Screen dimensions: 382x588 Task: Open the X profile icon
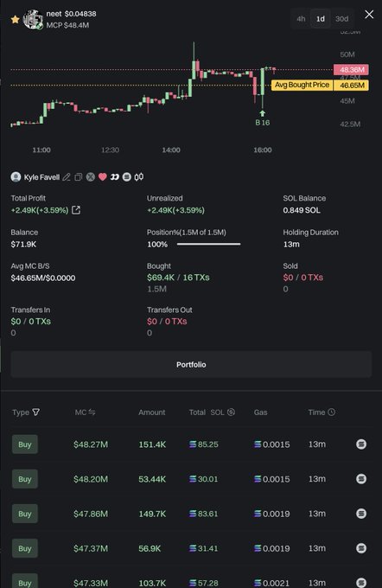pos(91,177)
